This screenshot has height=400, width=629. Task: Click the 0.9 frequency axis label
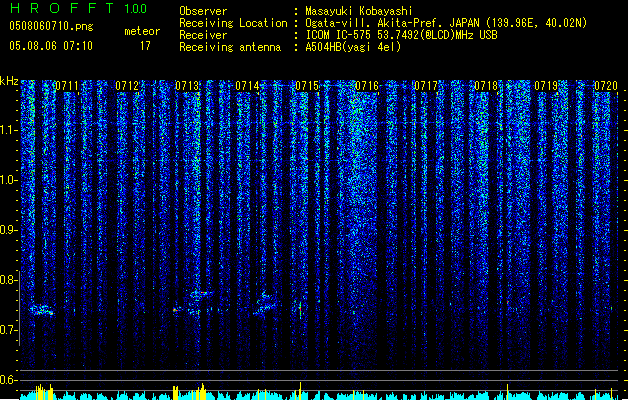pyautogui.click(x=9, y=230)
